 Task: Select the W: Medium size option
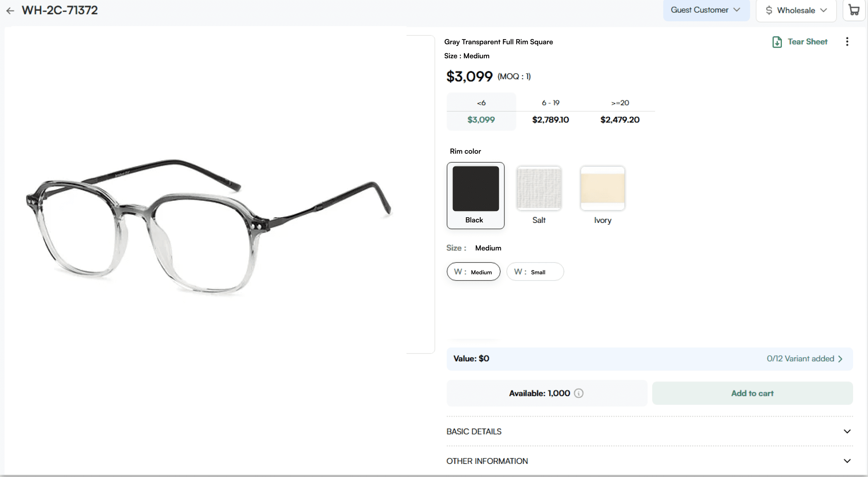(x=474, y=272)
